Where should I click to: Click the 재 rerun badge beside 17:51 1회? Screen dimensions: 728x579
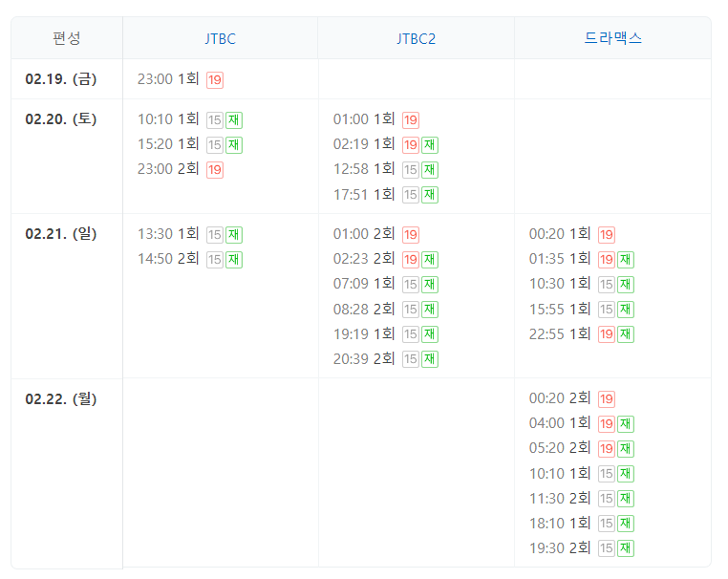point(430,195)
